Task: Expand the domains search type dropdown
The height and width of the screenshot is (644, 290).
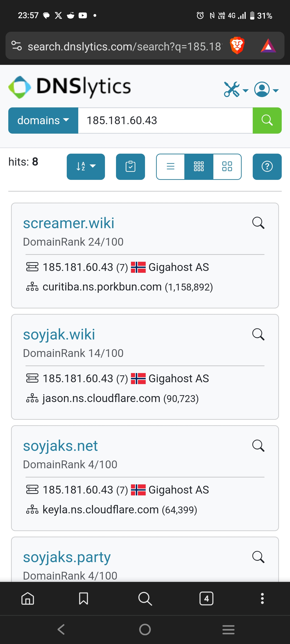Action: coord(43,121)
